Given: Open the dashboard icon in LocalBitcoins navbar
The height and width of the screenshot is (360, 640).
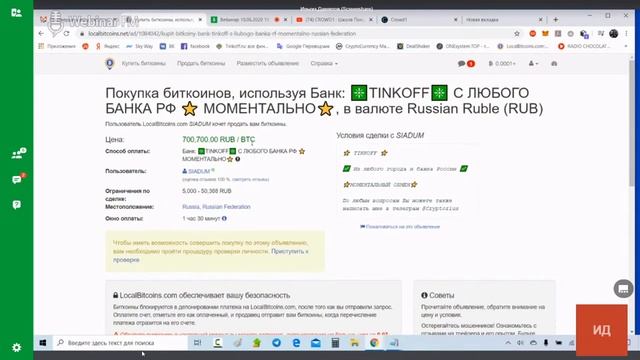Looking at the screenshot, I should 554,64.
